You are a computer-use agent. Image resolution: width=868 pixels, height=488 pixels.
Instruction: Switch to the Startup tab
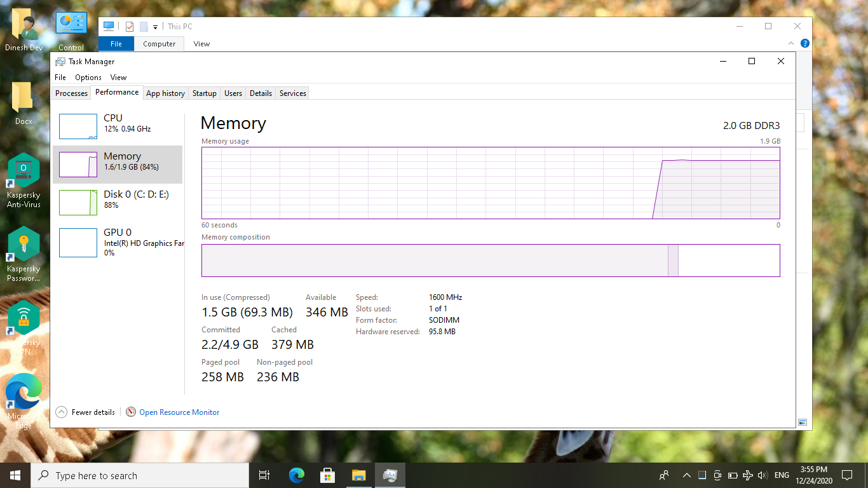(x=205, y=93)
